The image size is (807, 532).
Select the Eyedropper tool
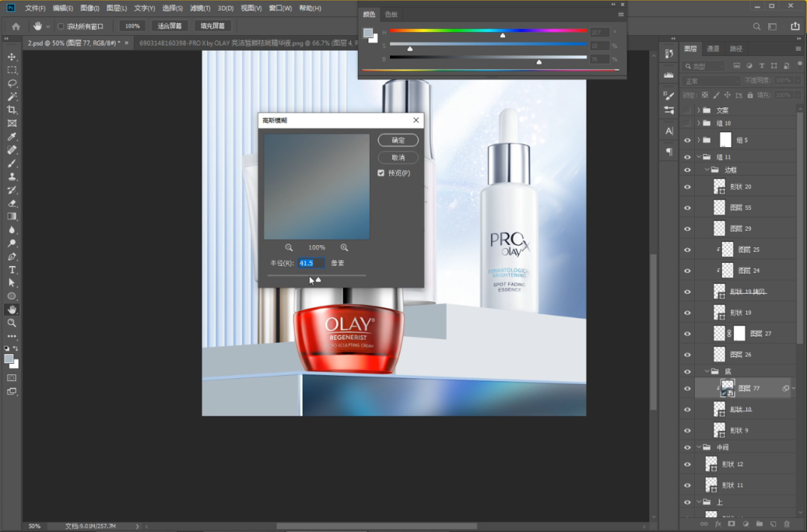12,137
